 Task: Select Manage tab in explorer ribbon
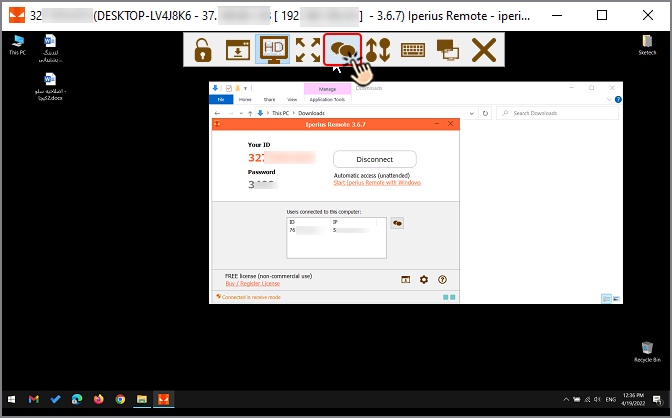click(327, 89)
